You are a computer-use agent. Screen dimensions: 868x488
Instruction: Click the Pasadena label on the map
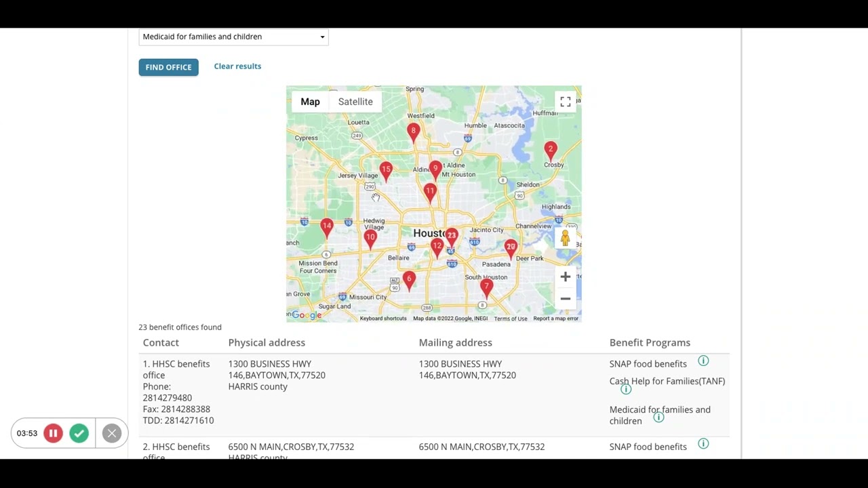(496, 264)
